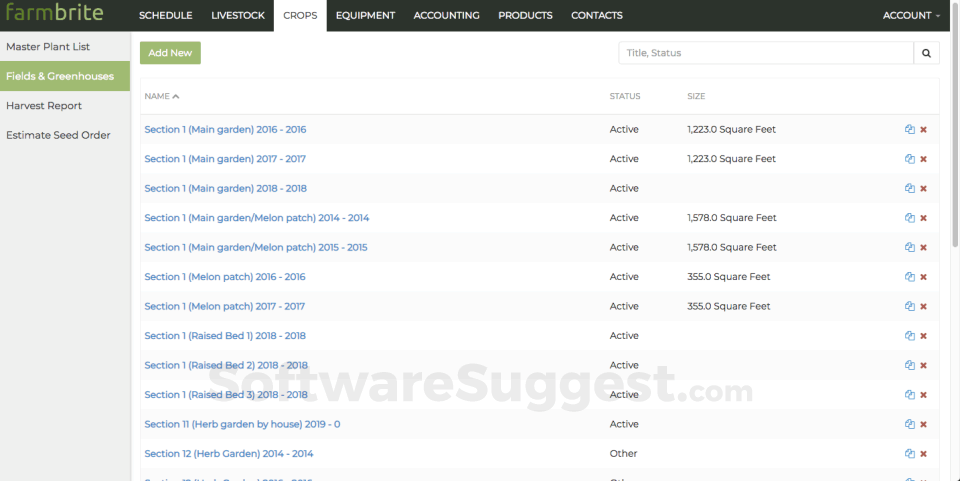Select the CROPS tab
The width and height of the screenshot is (960, 481).
300,15
